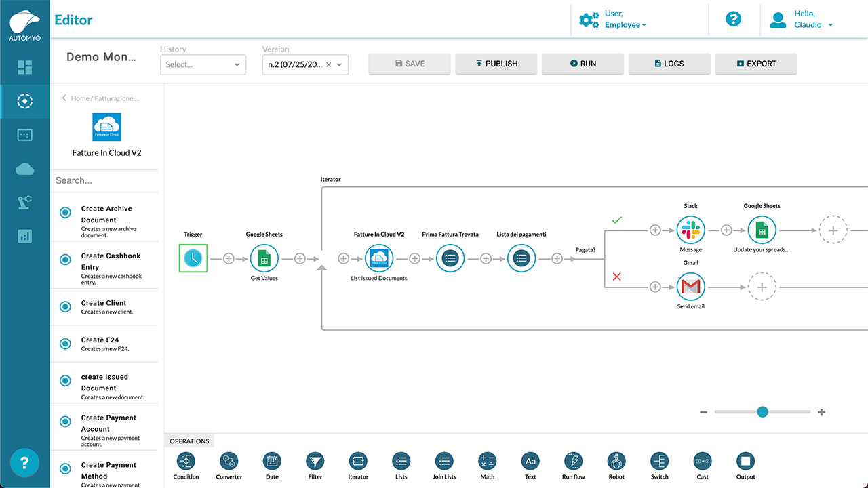Select the Gmail Send email node

click(x=691, y=287)
